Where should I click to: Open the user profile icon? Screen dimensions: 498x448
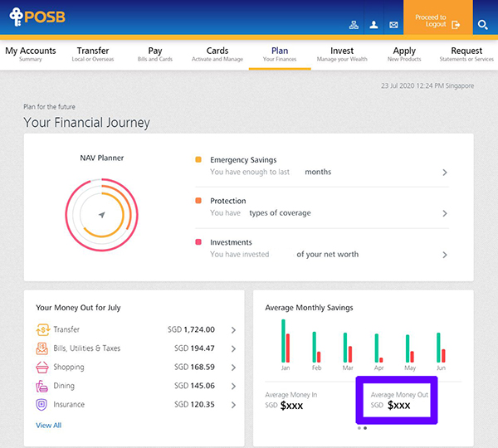click(373, 25)
